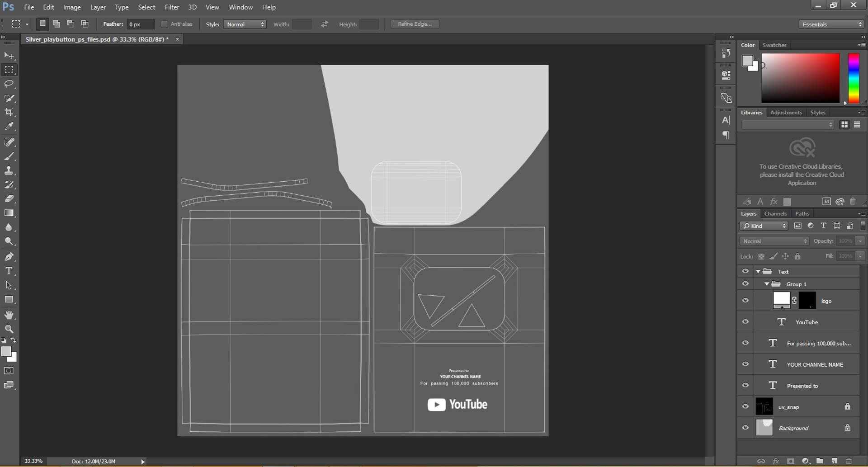Select the Clone Stamp tool

[x=9, y=170]
